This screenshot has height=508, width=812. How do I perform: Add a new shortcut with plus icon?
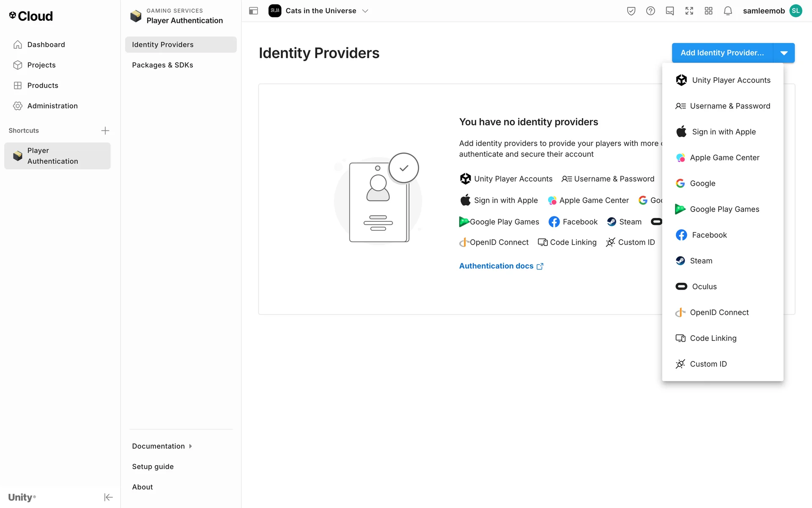[x=105, y=130]
